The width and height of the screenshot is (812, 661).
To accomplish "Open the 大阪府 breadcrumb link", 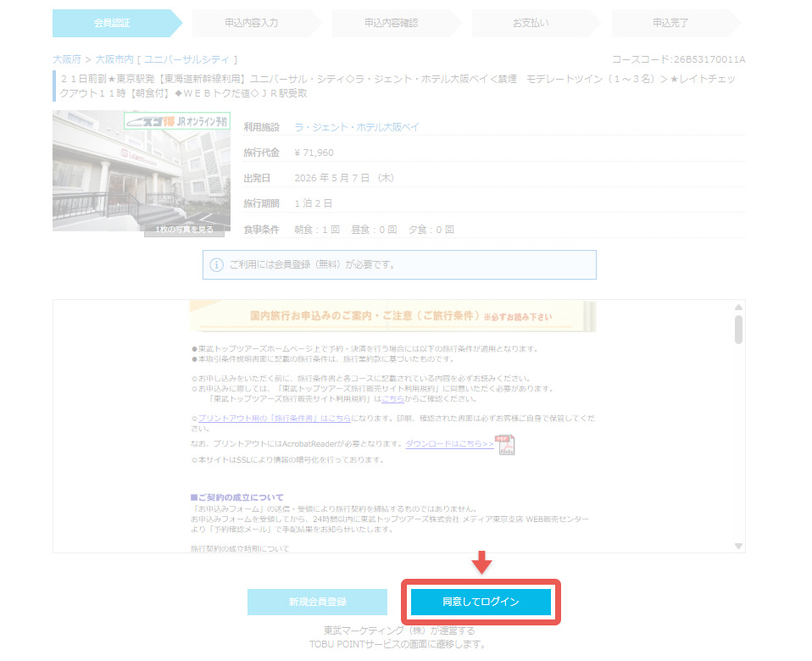I will pyautogui.click(x=67, y=59).
